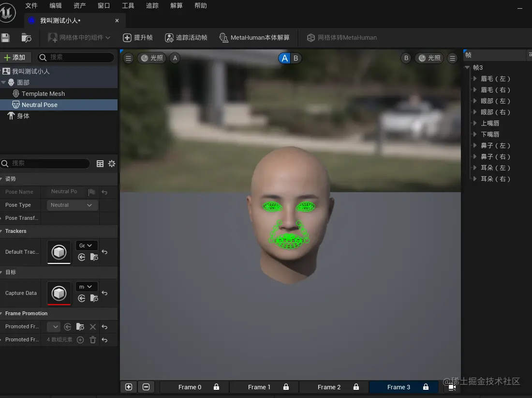Open details panel settings gear
The height and width of the screenshot is (398, 532).
(112, 164)
